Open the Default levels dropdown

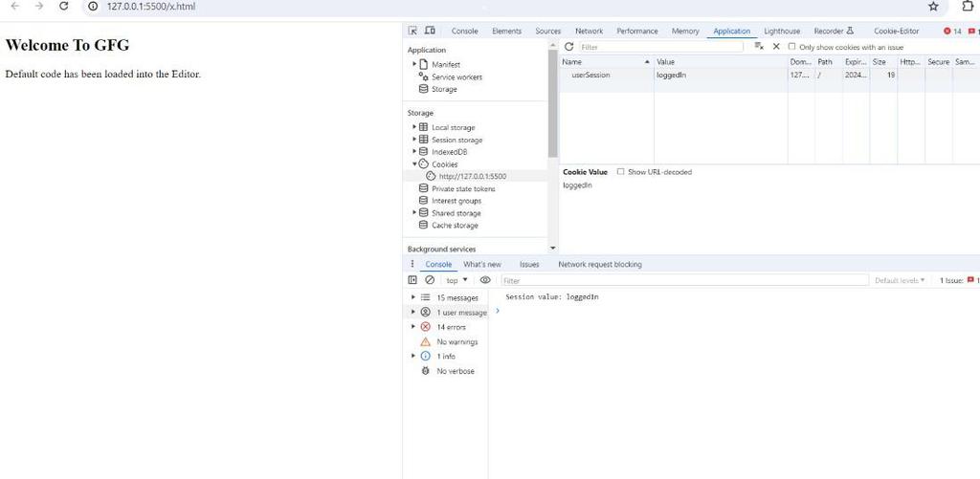(x=900, y=280)
